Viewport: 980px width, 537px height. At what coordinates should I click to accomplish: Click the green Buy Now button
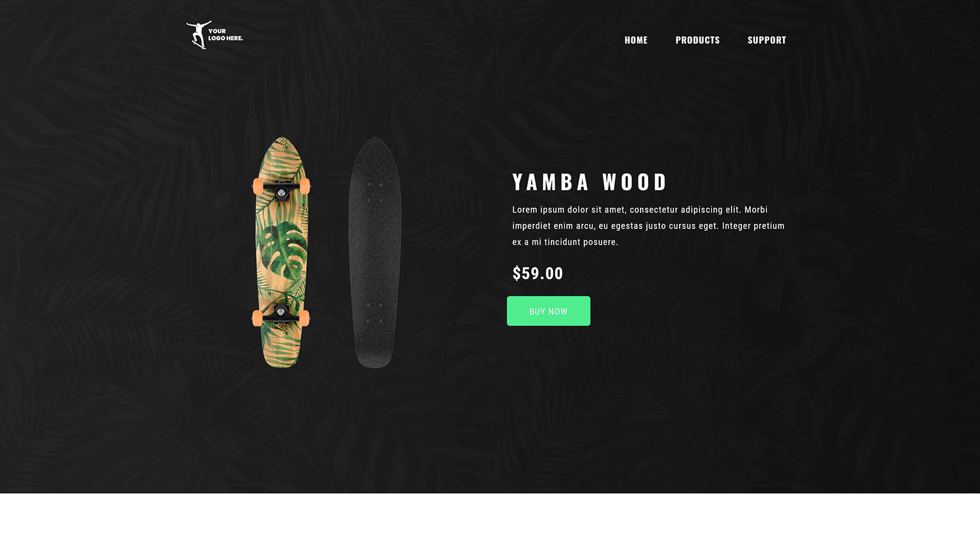[x=548, y=311]
